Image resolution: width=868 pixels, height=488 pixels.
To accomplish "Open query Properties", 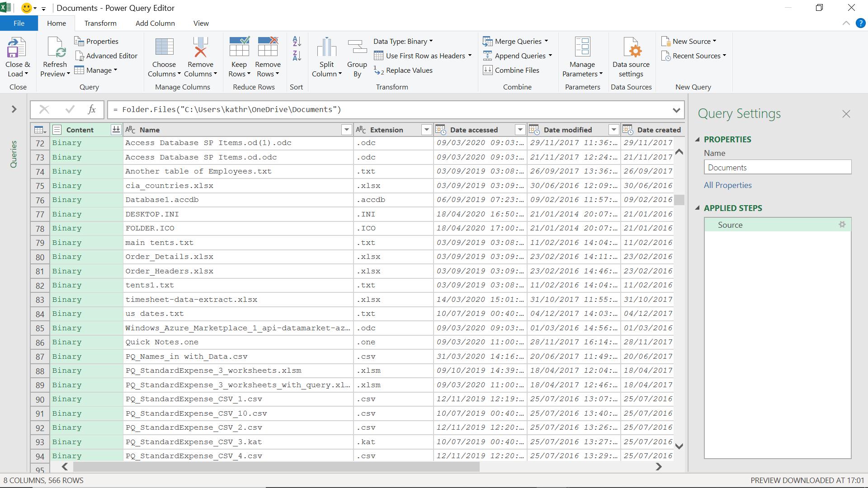I will [96, 41].
